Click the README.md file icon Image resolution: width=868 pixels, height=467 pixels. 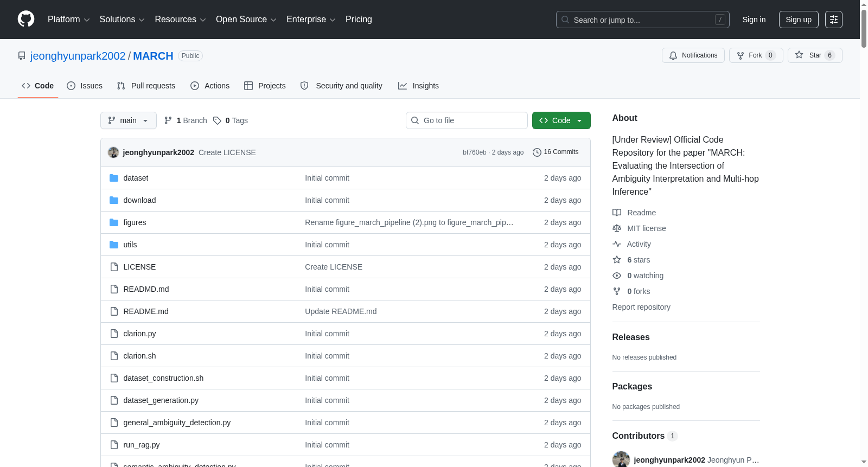pyautogui.click(x=114, y=311)
